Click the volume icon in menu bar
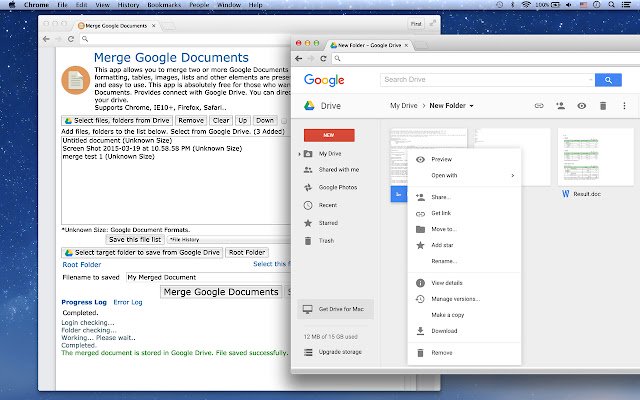The image size is (640, 400). click(569, 5)
